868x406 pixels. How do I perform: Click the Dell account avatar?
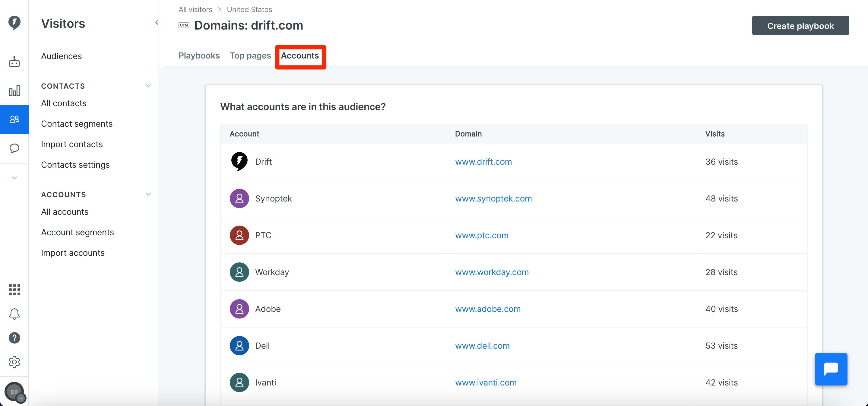coord(239,345)
